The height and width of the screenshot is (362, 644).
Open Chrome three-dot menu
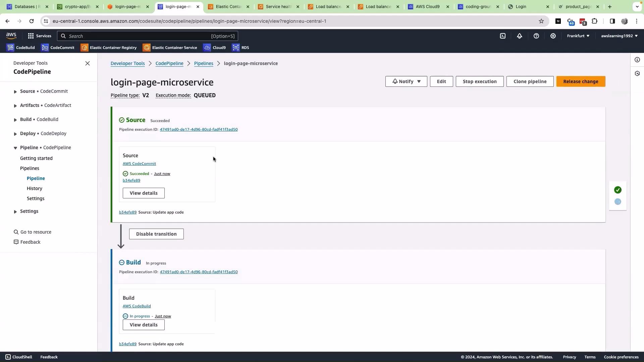tap(637, 21)
